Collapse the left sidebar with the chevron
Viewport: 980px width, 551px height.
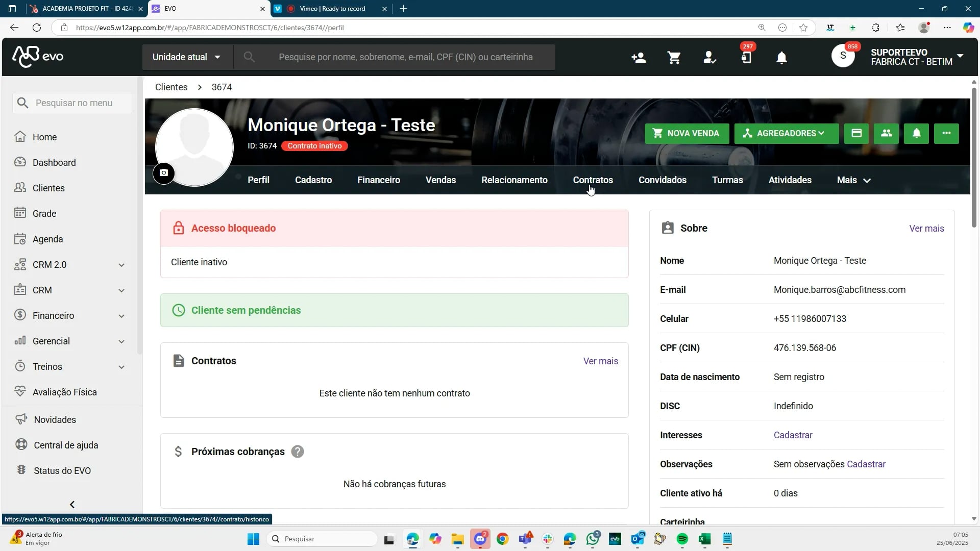pos(72,504)
